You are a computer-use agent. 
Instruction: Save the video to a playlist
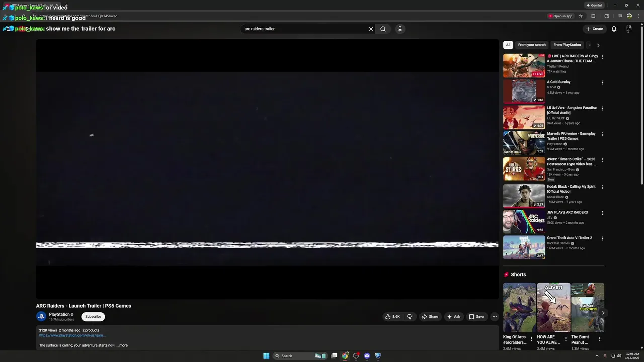[476, 317]
